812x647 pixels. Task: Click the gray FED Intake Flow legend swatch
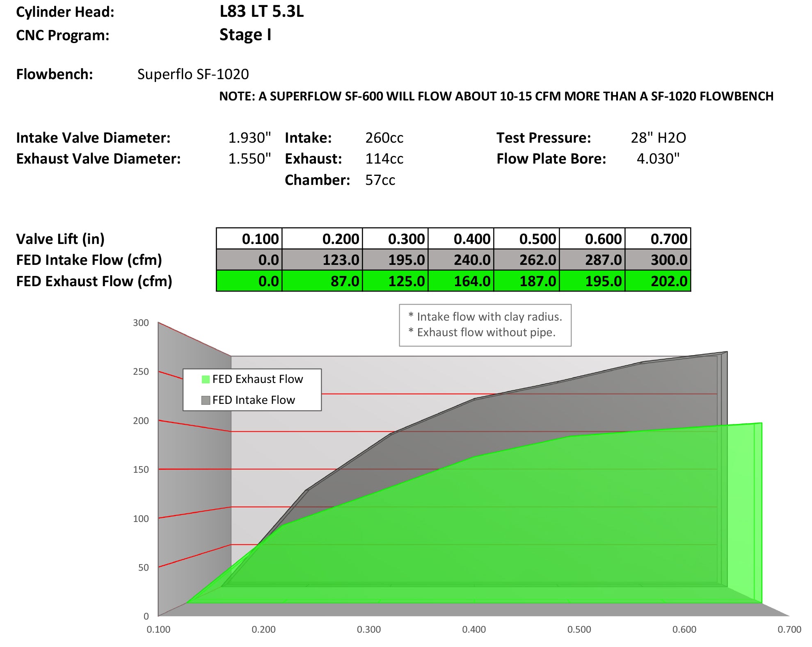[206, 400]
